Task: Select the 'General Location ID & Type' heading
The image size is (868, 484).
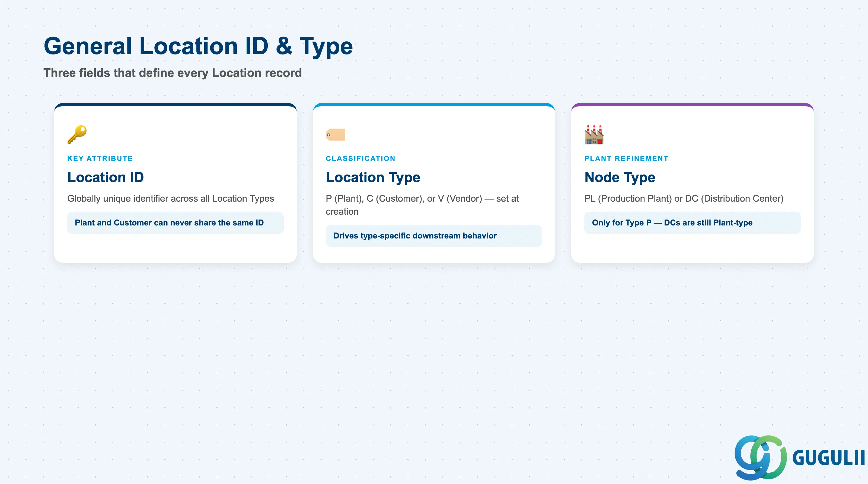Action: point(198,46)
